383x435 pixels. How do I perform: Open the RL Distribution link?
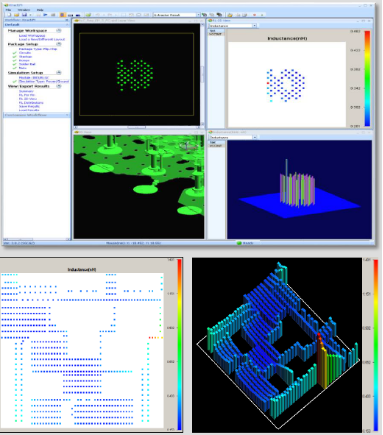[31, 103]
